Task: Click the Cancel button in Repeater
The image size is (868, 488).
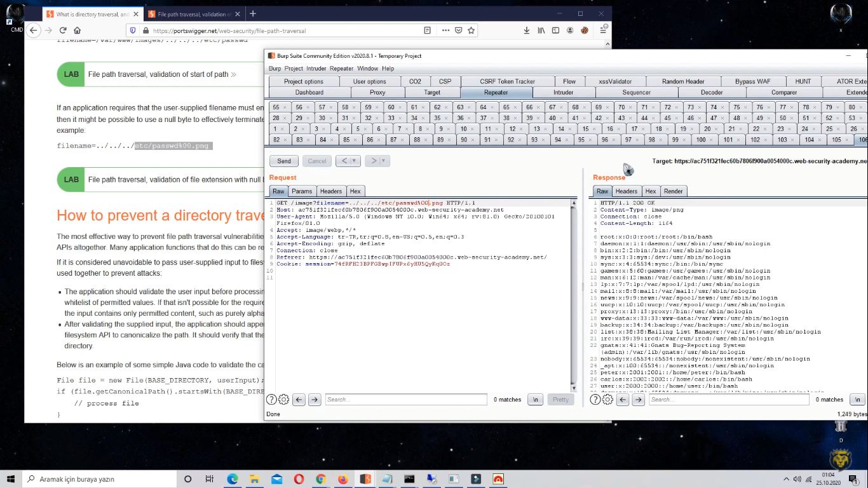Action: 317,161
